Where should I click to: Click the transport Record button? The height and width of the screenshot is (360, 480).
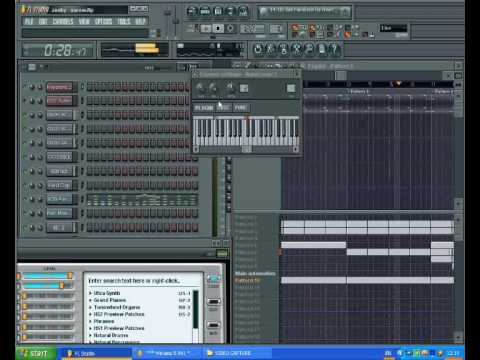(230, 29)
